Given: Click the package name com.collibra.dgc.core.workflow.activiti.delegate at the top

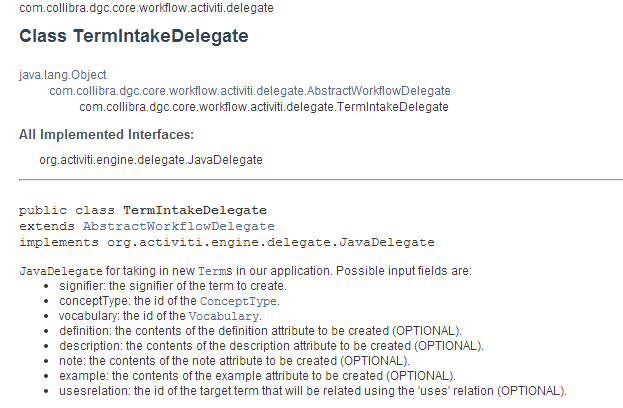Looking at the screenshot, I should 146,8.
